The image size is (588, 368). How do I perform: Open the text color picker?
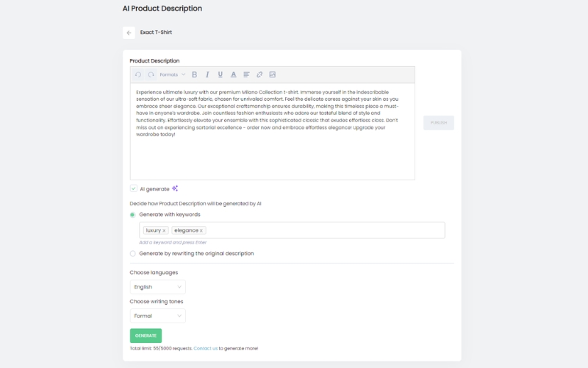pyautogui.click(x=233, y=75)
